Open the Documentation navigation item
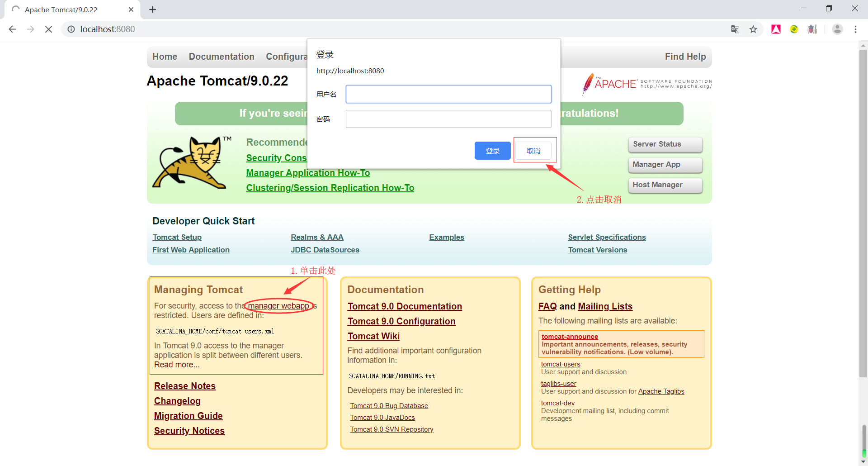This screenshot has width=868, height=466. 222,57
